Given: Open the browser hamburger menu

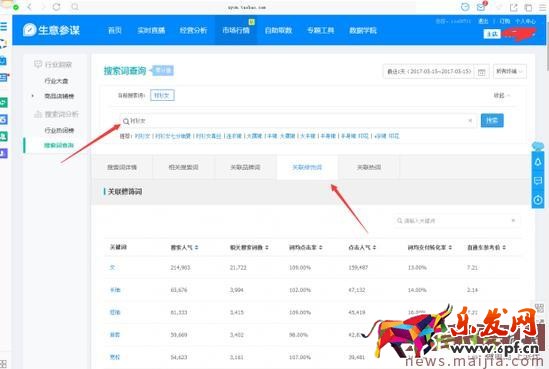Looking at the screenshot, I should pyautogui.click(x=542, y=7).
